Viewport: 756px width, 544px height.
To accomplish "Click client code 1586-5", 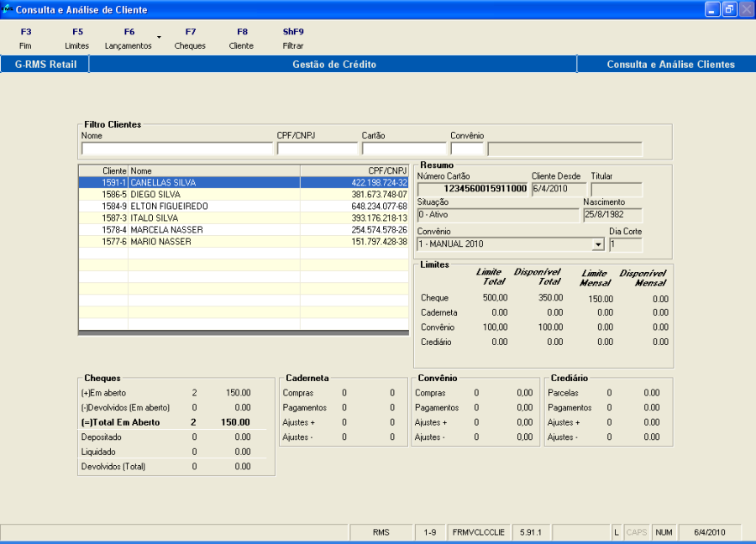I will [x=114, y=195].
